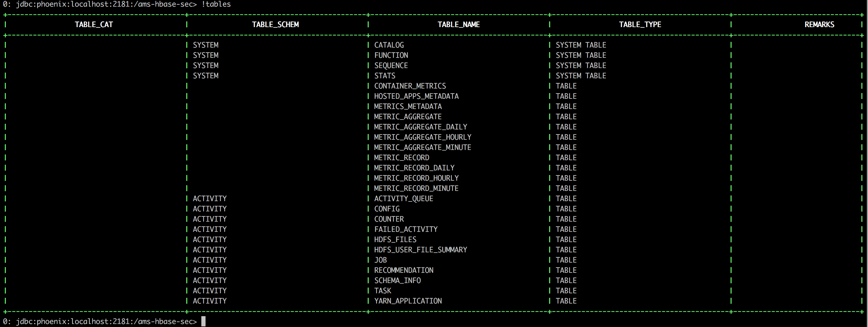This screenshot has height=327, width=868.
Task: Select the HDFS_USER_FILE_SUMMARY entry
Action: (420, 250)
